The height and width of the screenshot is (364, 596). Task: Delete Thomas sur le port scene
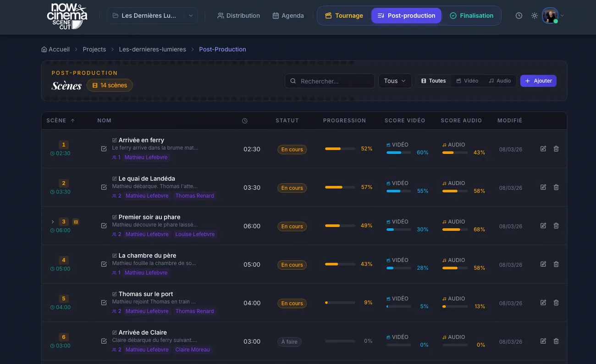pos(556,303)
